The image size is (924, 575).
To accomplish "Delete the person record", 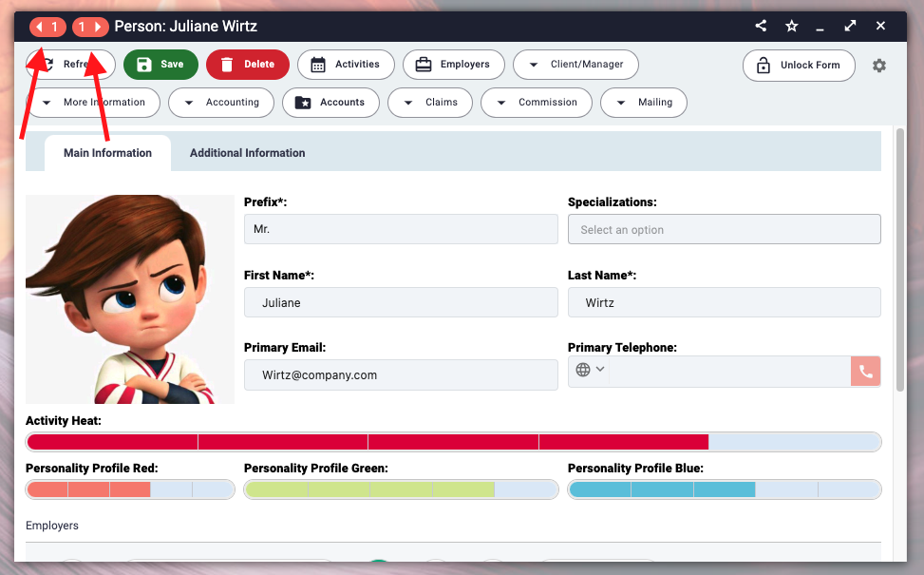I will (248, 65).
